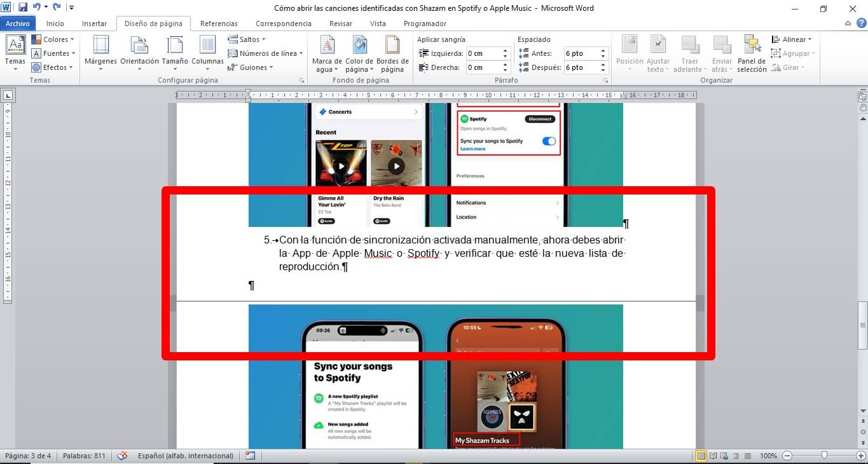Open the Temas gallery
This screenshot has height=464, width=868.
click(x=15, y=53)
